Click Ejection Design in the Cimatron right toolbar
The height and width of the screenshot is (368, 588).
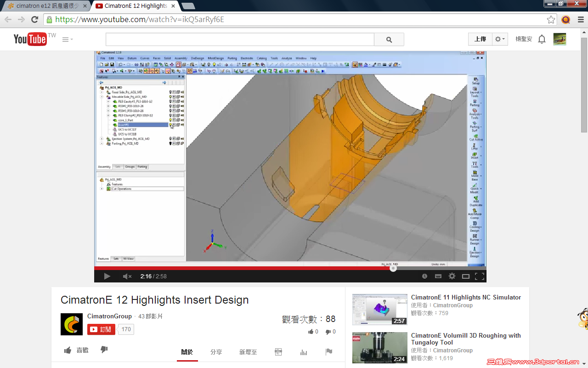(475, 252)
